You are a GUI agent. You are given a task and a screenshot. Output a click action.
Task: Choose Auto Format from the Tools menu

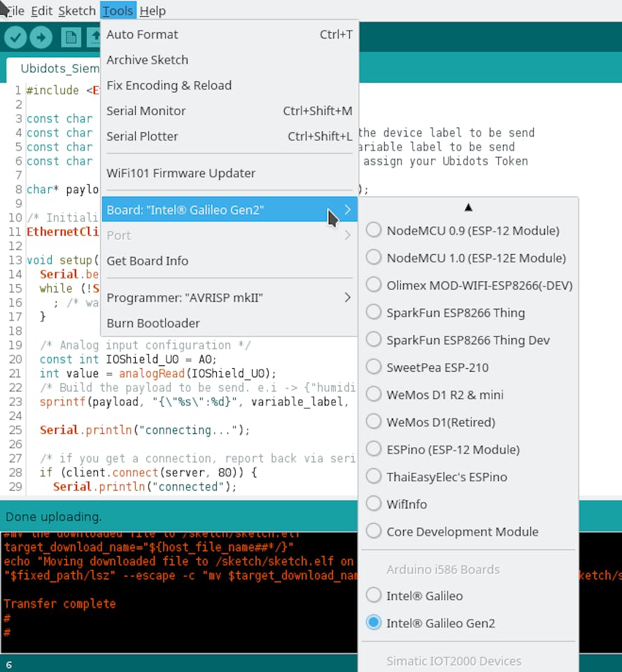pyautogui.click(x=229, y=34)
